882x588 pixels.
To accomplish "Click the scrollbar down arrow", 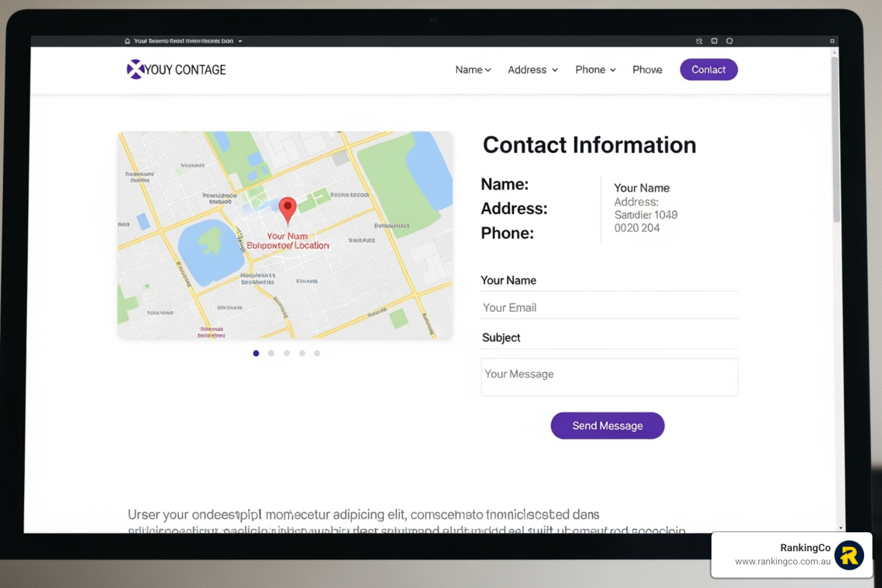I will point(841,528).
